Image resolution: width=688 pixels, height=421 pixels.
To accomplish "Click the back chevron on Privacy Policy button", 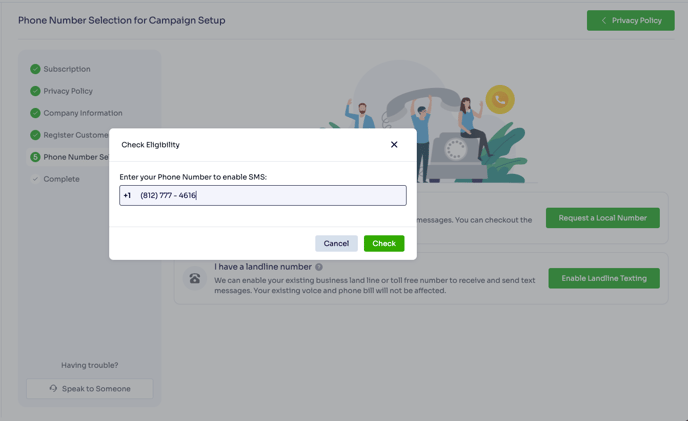I will pos(604,20).
